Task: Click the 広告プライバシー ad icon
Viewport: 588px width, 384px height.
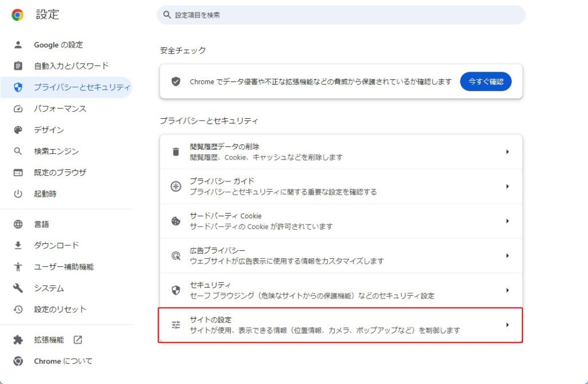Action: 176,256
